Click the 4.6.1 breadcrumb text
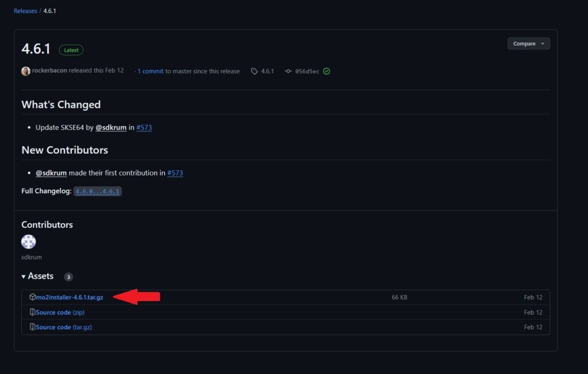Screen dimensions: 588x374 click(x=49, y=11)
